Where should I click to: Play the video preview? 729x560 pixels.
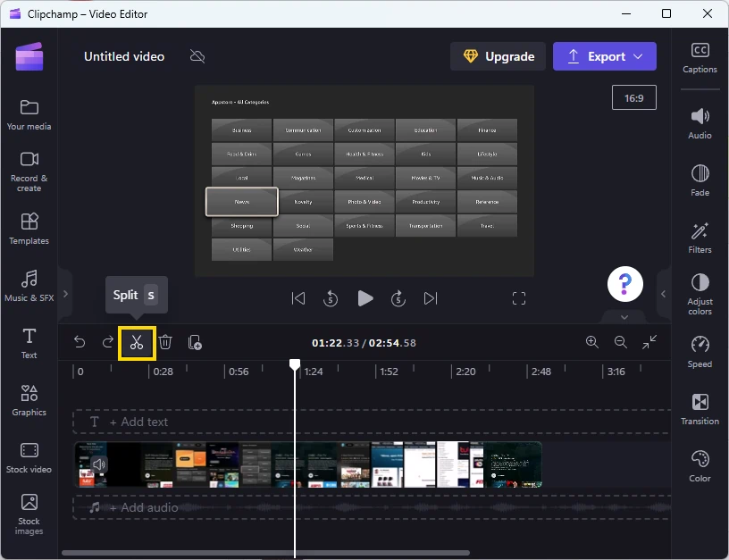(365, 298)
